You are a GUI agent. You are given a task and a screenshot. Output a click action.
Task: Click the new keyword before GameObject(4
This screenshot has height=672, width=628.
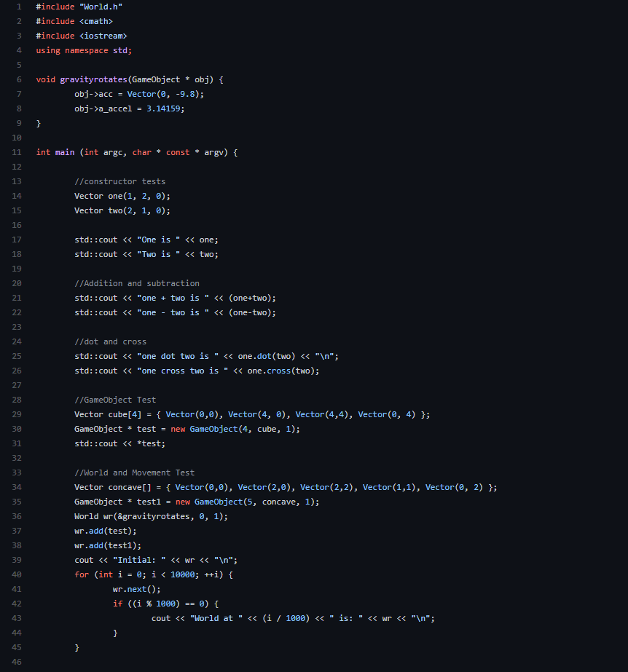click(178, 430)
